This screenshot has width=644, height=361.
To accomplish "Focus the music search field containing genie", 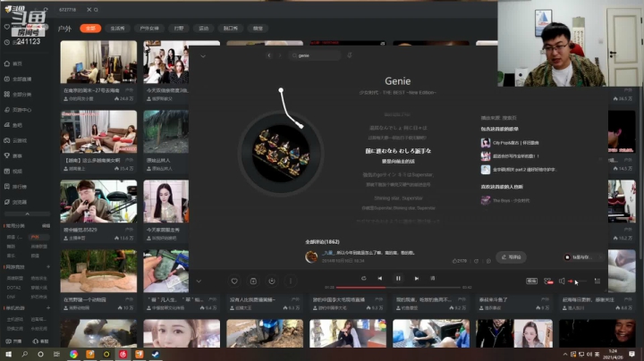I will pyautogui.click(x=315, y=55).
